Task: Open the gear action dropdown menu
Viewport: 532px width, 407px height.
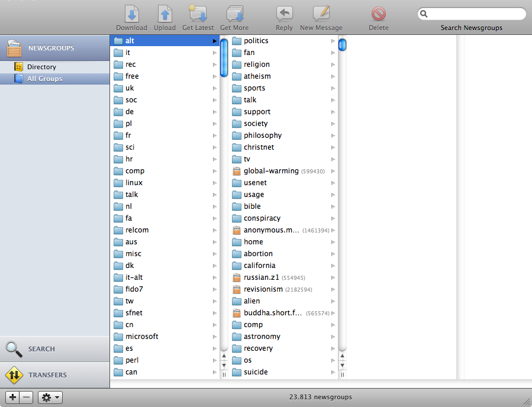Action: [x=50, y=398]
